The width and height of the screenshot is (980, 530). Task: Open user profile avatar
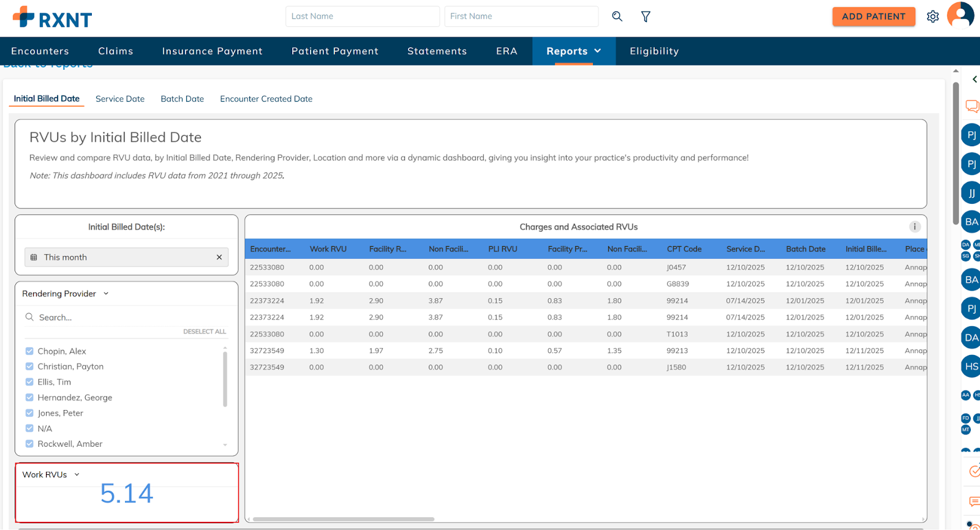(x=960, y=15)
